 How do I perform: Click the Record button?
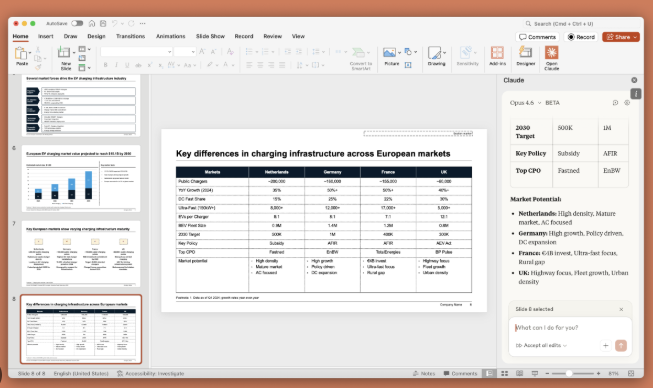(x=581, y=37)
